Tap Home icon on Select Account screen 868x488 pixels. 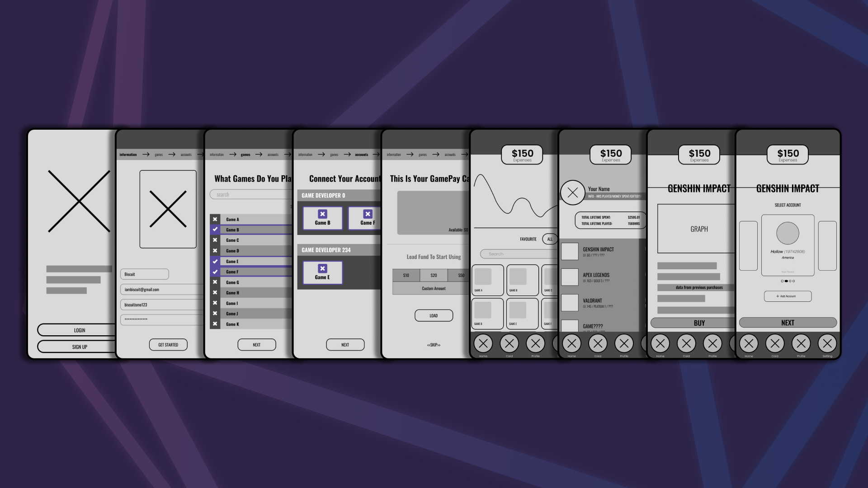click(749, 344)
